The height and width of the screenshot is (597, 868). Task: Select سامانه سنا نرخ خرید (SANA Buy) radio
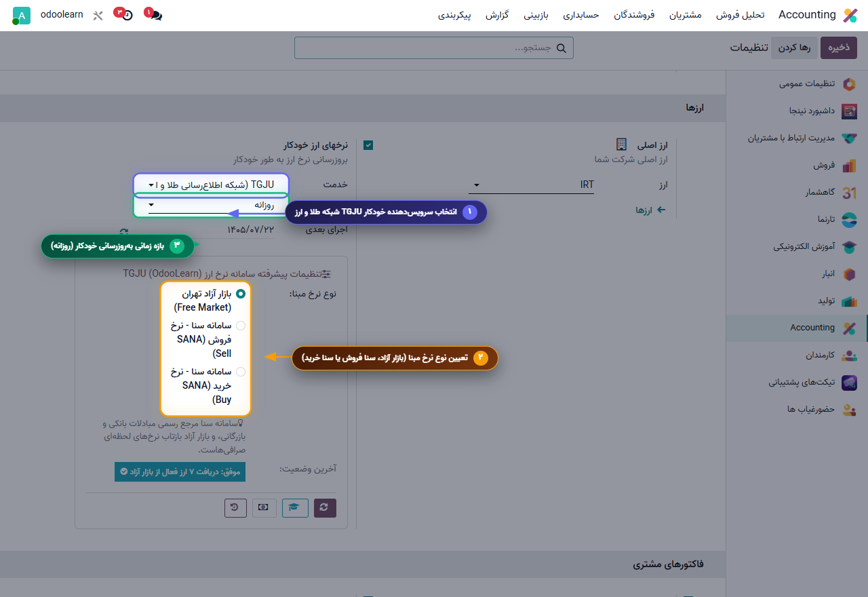point(241,371)
